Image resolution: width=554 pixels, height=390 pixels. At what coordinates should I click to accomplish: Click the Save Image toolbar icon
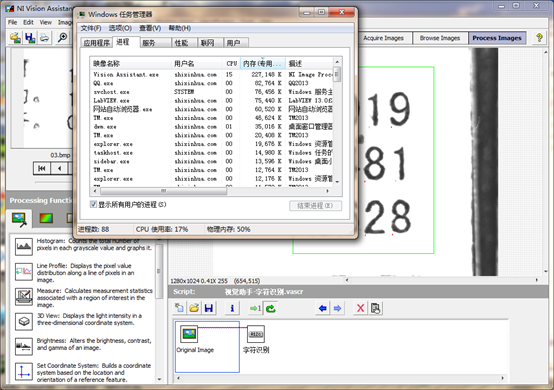[x=30, y=37]
